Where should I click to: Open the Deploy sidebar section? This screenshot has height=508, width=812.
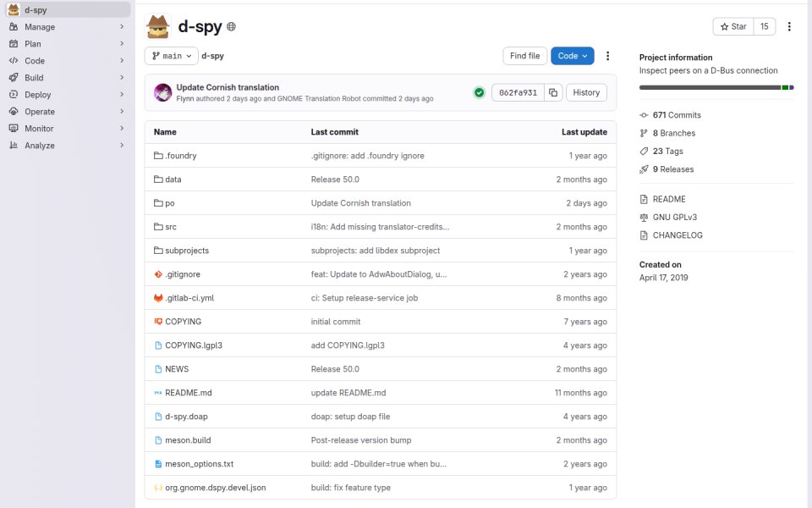click(x=68, y=95)
